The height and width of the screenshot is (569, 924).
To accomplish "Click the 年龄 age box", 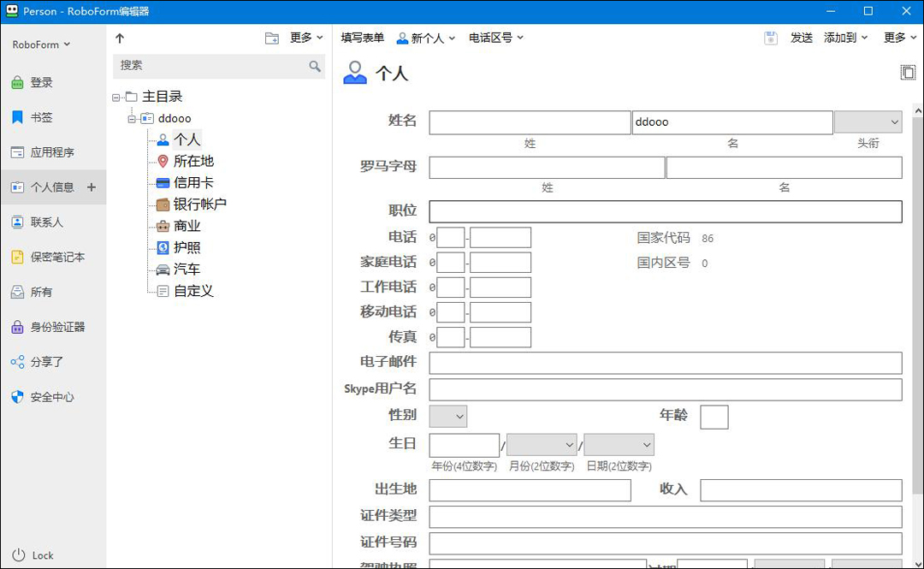I will tap(714, 417).
